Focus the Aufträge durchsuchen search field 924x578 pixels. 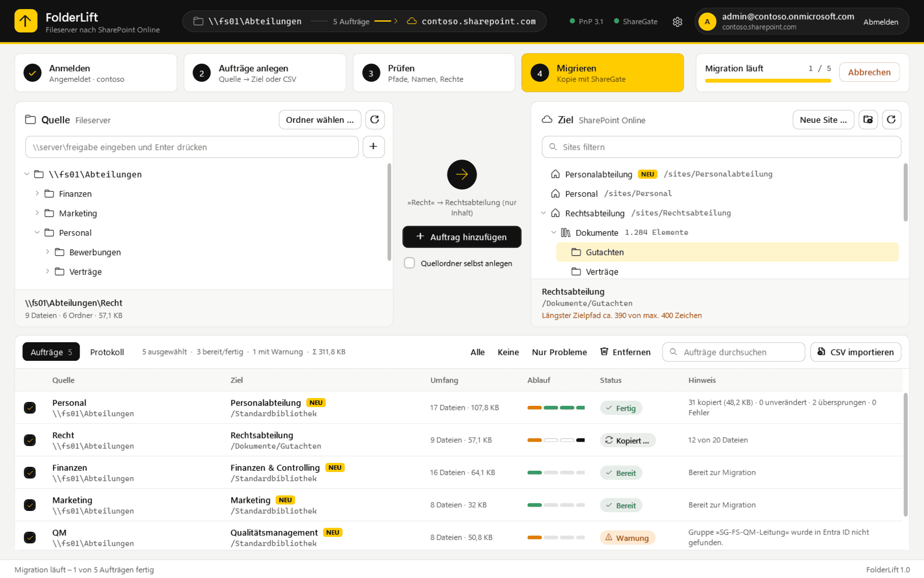pos(734,352)
